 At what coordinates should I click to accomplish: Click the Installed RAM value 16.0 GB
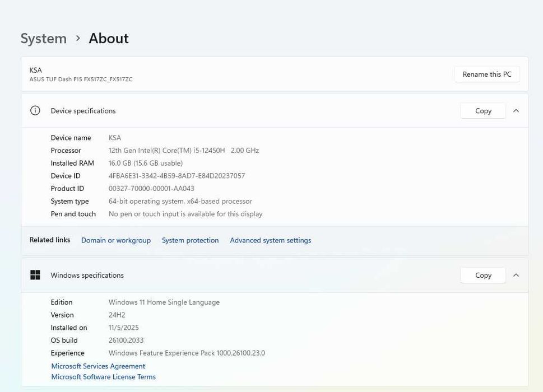(x=146, y=163)
